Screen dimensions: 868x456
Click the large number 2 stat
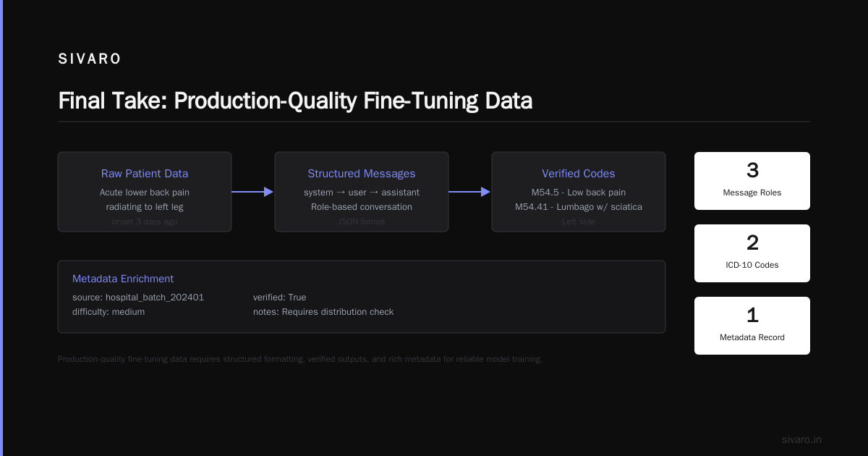[x=752, y=243]
